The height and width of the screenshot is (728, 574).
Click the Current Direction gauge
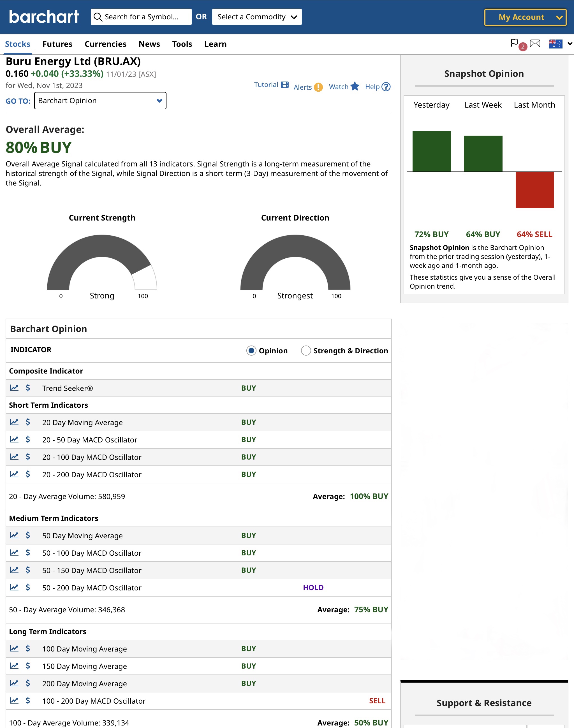point(295,262)
